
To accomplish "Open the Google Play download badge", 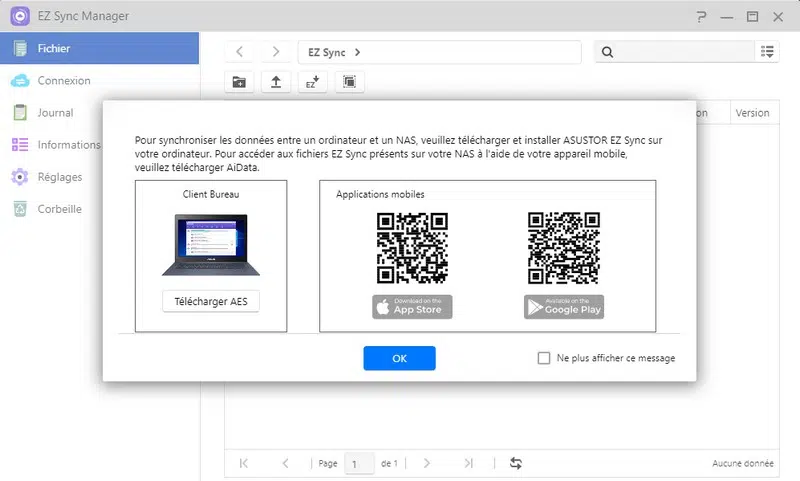I will click(x=564, y=307).
